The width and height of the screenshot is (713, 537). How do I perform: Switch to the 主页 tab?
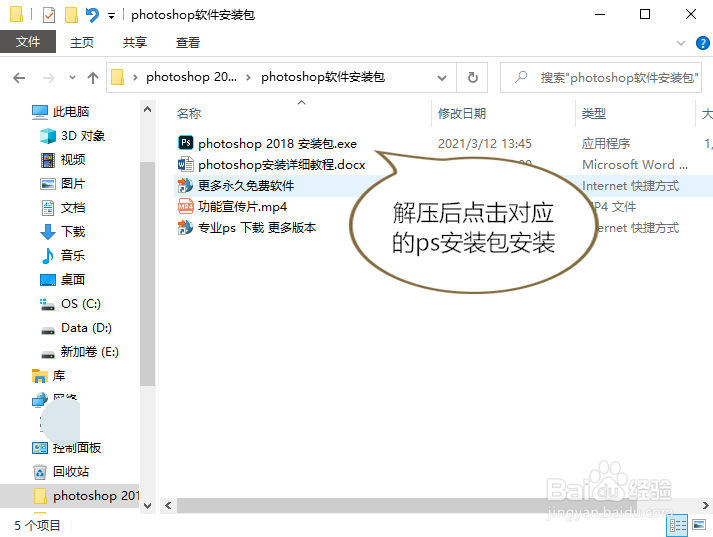coord(82,42)
